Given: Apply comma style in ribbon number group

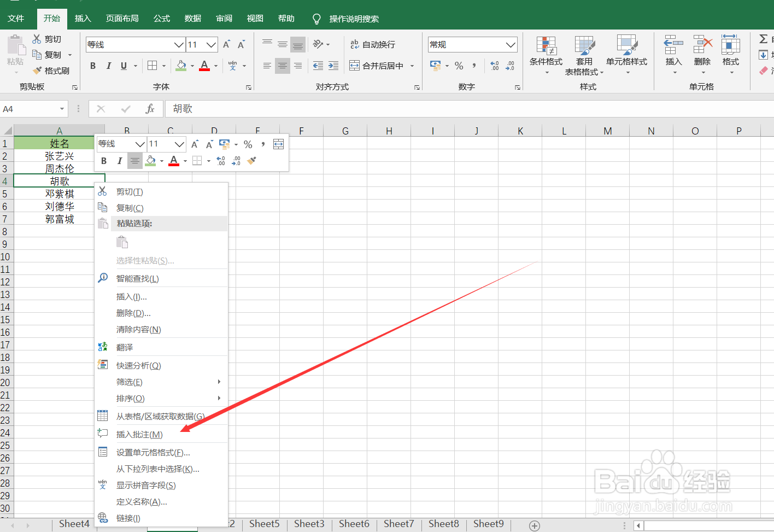Looking at the screenshot, I should [474, 66].
